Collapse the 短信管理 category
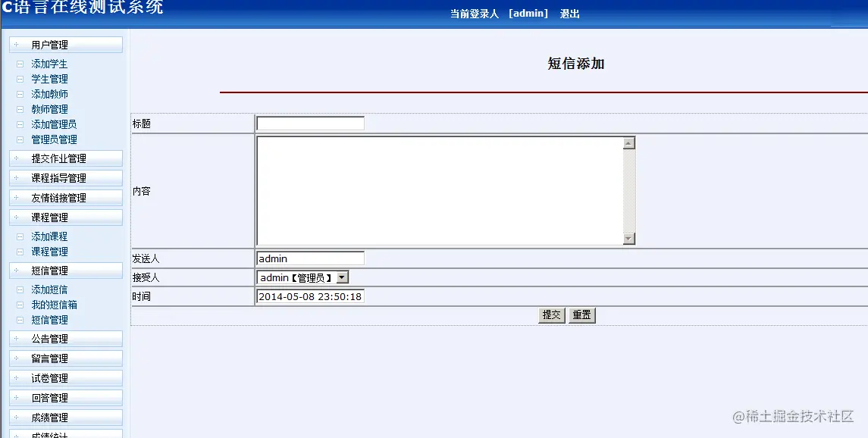The height and width of the screenshot is (438, 868). tap(15, 271)
